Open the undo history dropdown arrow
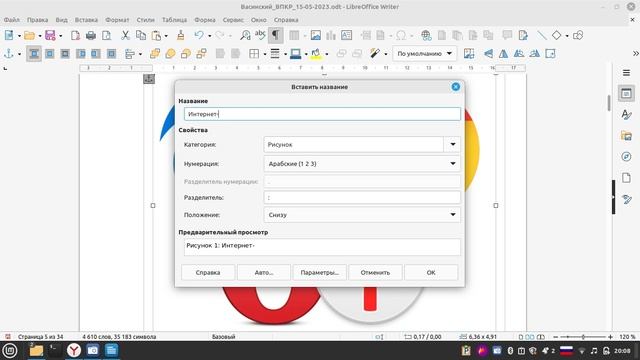 (x=209, y=36)
